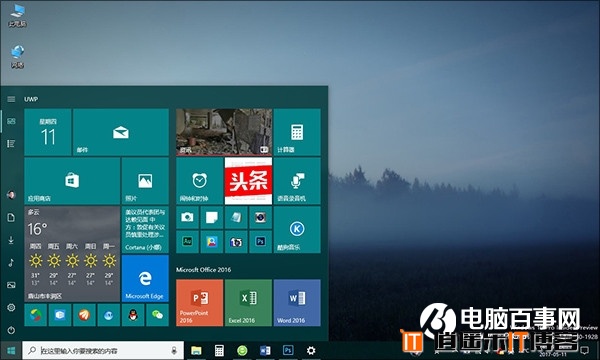Viewport: 600px width, 360px height.
Task: Launch the Store tile with shopping bag
Action: (x=72, y=181)
